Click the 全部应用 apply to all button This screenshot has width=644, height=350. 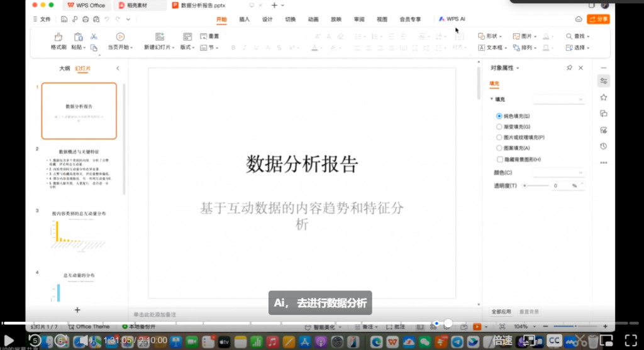501,312
